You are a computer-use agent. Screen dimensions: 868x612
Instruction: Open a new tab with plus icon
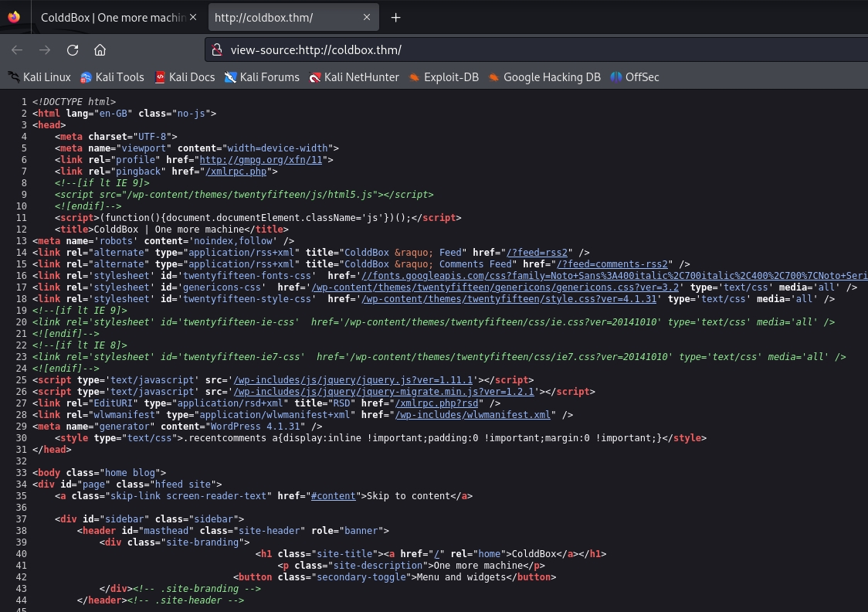click(x=396, y=17)
